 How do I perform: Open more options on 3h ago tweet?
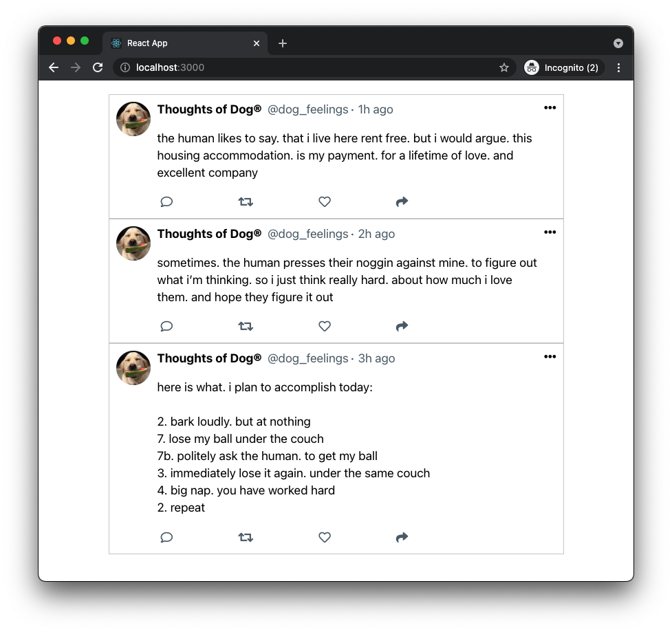550,357
